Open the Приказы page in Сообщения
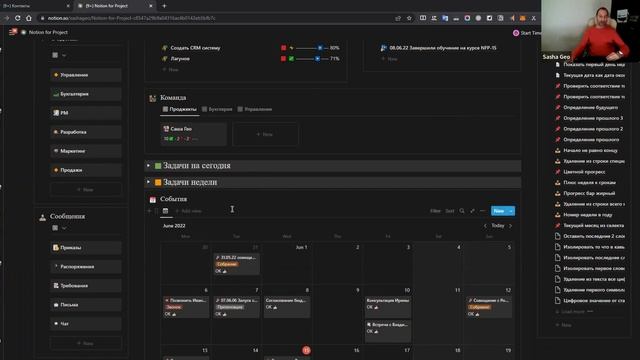The width and height of the screenshot is (640, 360). coord(86,247)
